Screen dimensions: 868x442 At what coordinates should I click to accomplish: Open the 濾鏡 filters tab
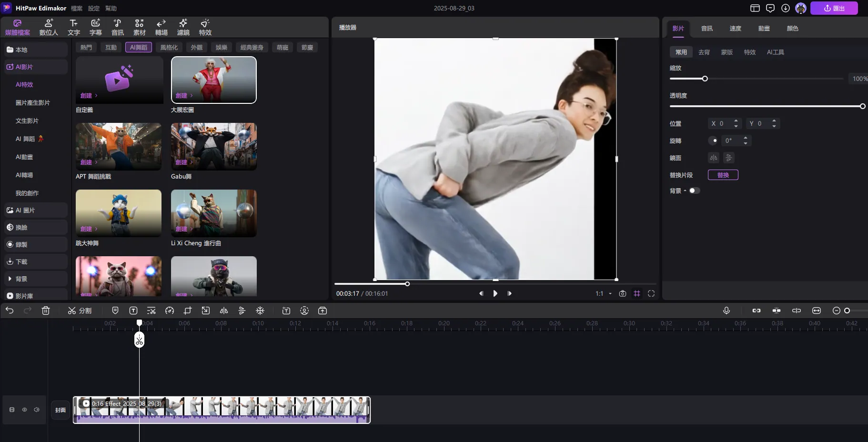click(x=183, y=27)
